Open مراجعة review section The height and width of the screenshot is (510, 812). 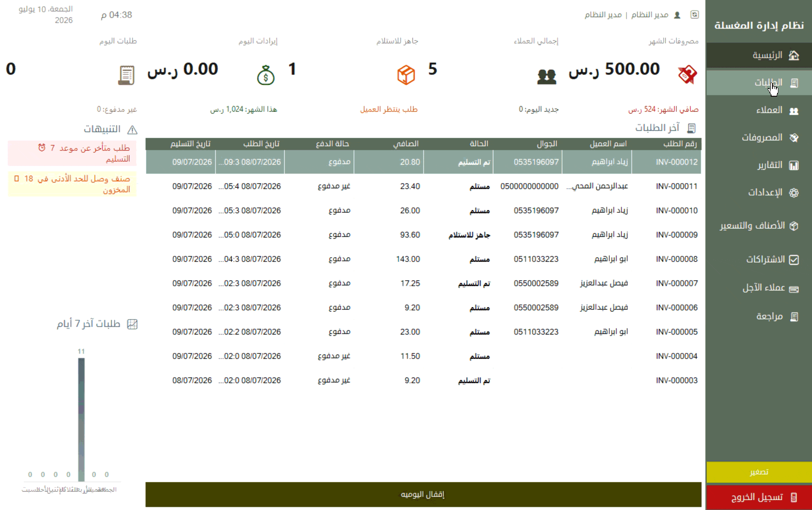coord(759,316)
